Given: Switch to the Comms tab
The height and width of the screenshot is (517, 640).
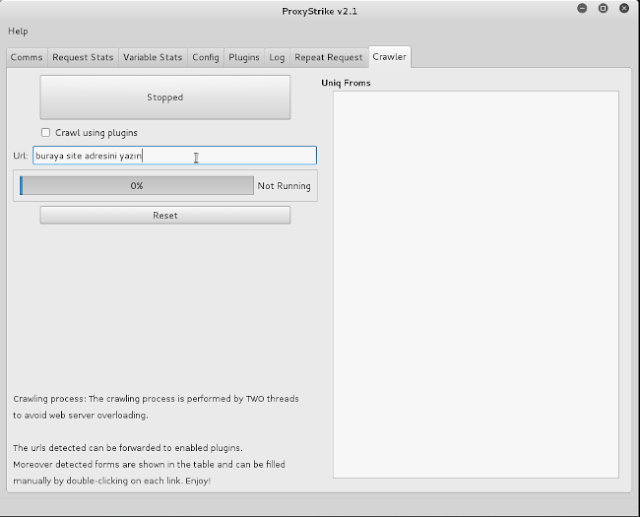Looking at the screenshot, I should tap(27, 57).
